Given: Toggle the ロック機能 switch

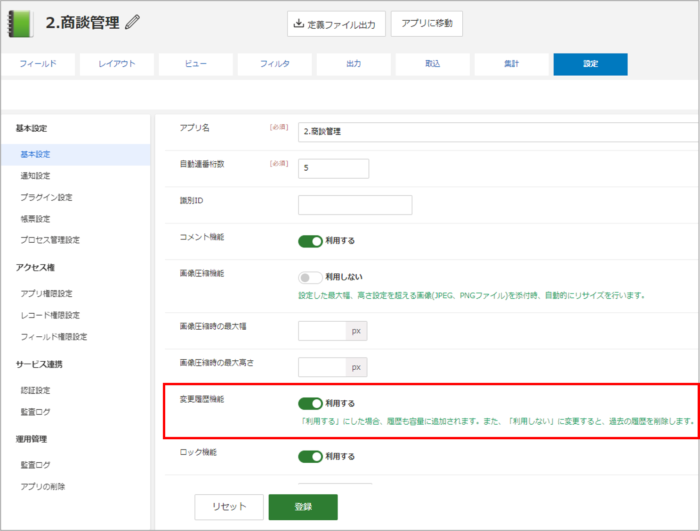Looking at the screenshot, I should pyautogui.click(x=310, y=457).
